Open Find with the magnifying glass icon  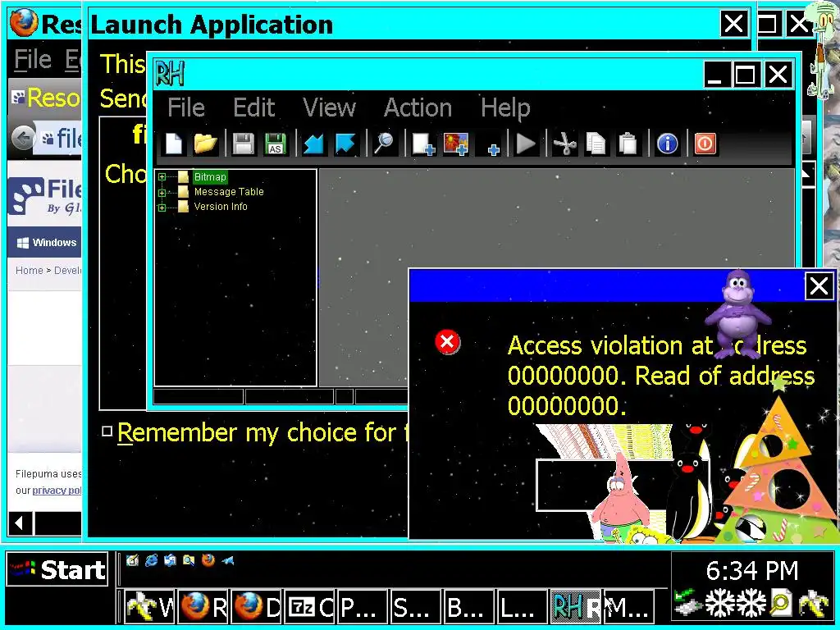[384, 144]
